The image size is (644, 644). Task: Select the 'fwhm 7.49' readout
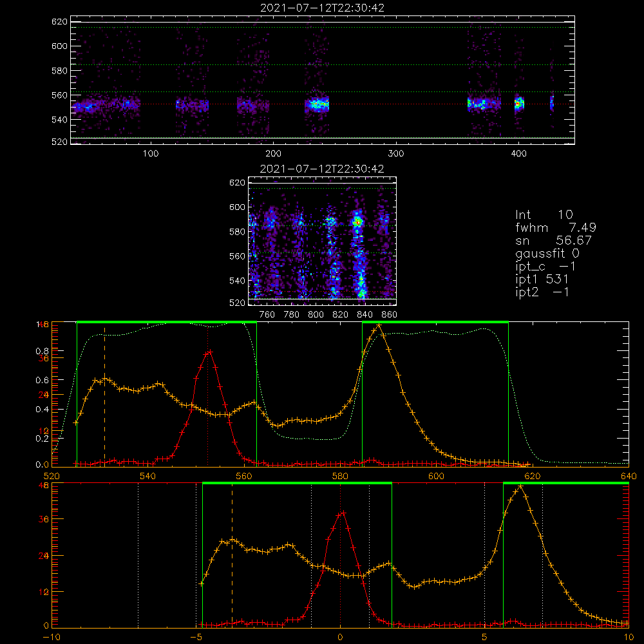(556, 227)
